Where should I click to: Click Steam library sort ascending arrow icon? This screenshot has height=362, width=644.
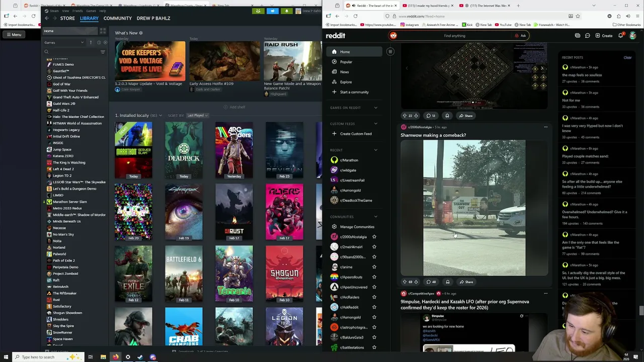(91, 42)
